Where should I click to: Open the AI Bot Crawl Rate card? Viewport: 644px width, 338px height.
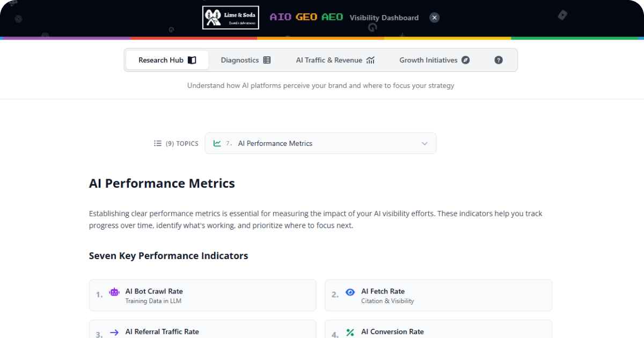(202, 295)
